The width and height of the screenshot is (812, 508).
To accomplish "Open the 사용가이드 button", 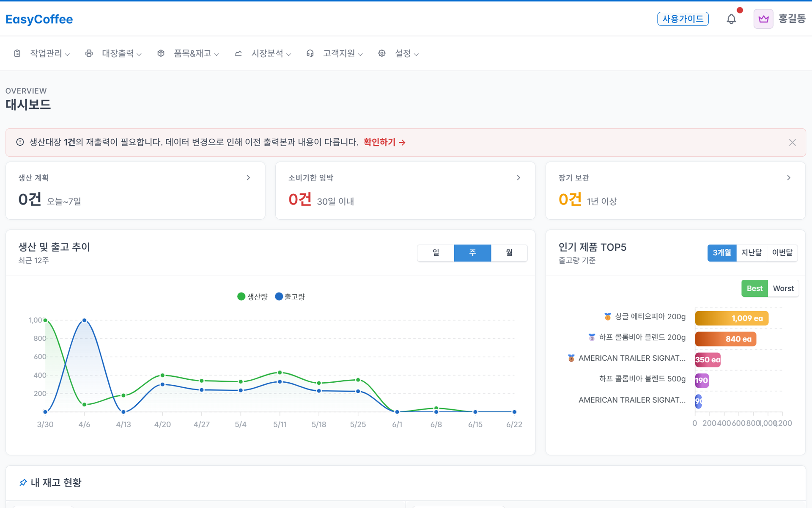I will [683, 19].
